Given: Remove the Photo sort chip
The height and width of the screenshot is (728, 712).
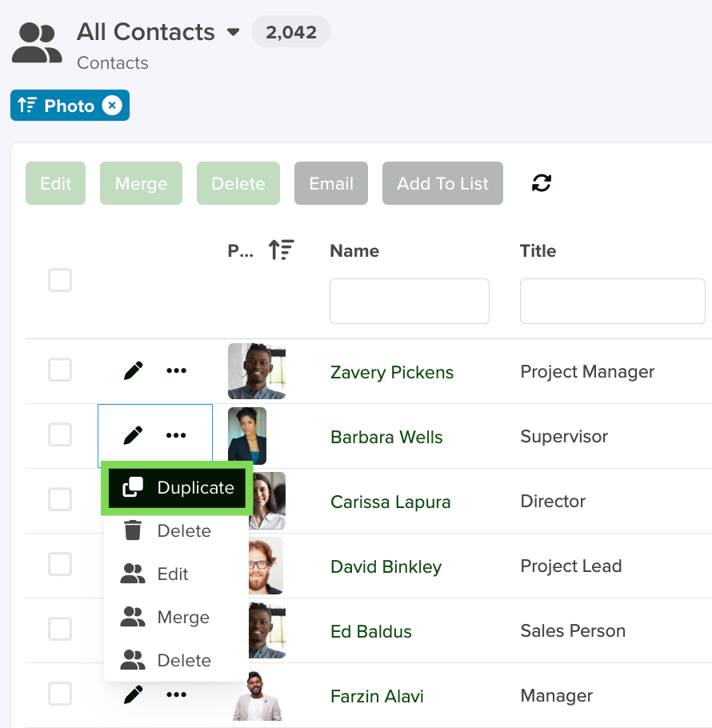Looking at the screenshot, I should click(112, 106).
